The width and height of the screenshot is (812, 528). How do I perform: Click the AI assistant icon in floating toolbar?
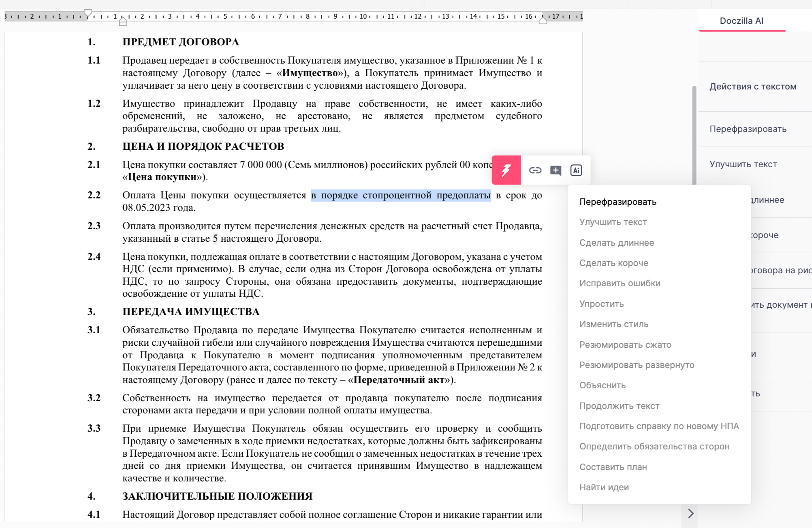576,170
